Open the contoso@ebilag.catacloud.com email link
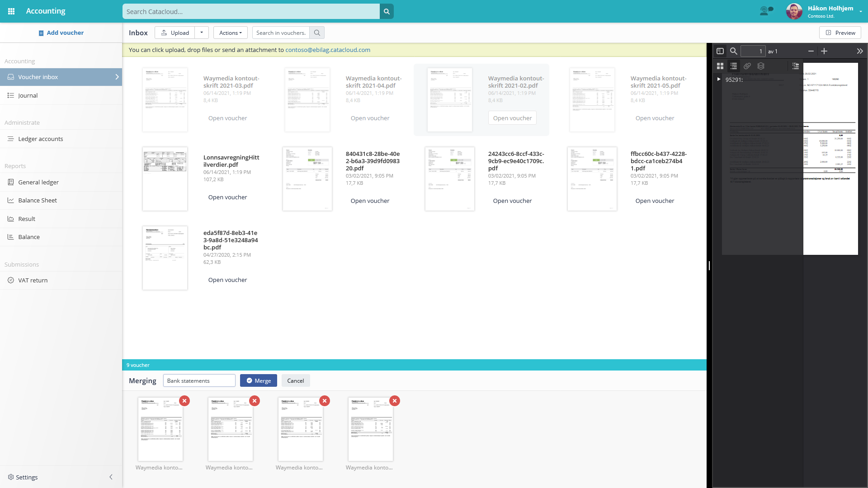The height and width of the screenshot is (488, 868). click(328, 50)
